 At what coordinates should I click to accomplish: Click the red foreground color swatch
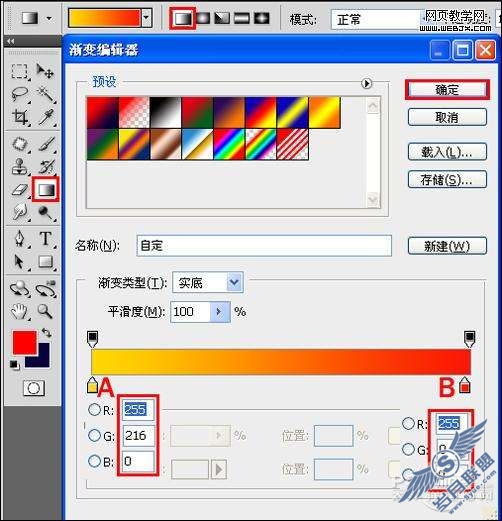point(24,342)
